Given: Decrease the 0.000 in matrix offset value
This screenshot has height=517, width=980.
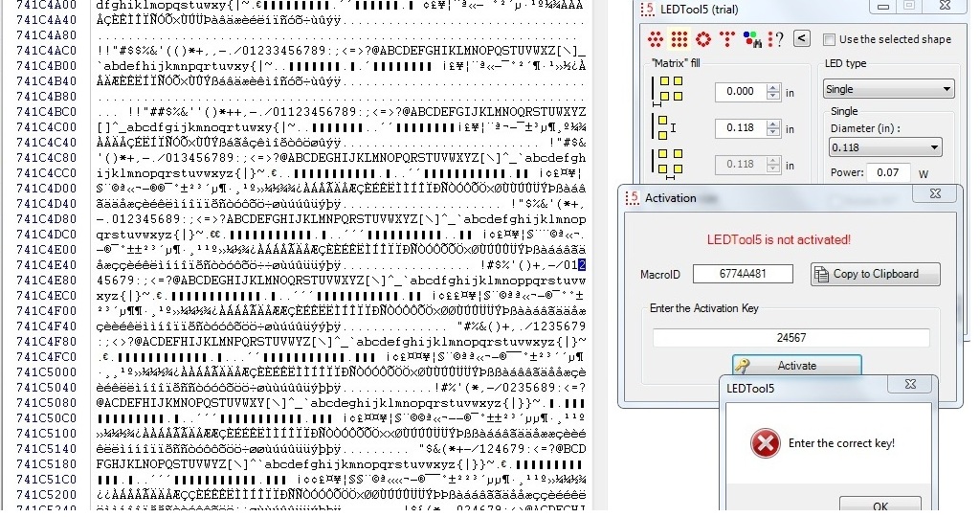Looking at the screenshot, I should pyautogui.click(x=773, y=96).
